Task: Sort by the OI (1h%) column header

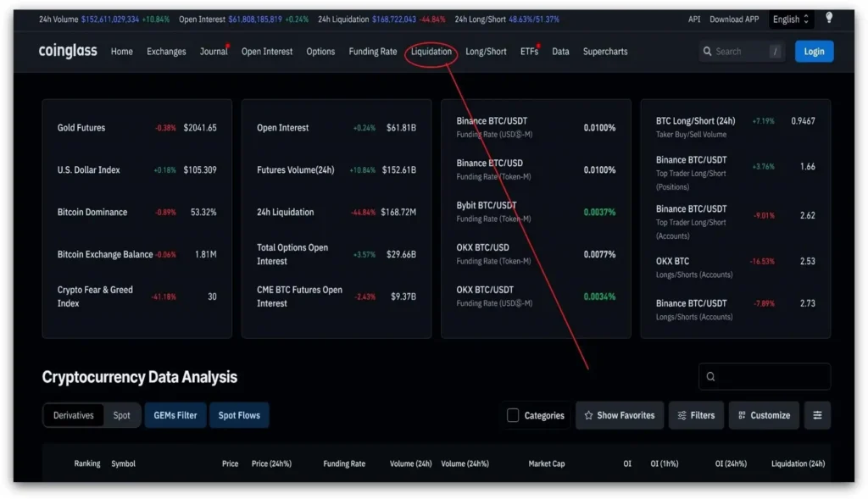Action: (665, 463)
